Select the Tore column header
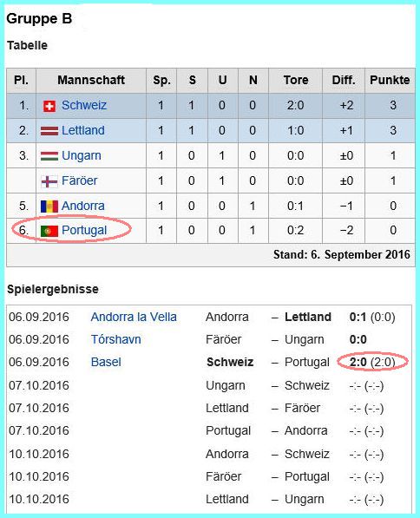This screenshot has height=518, width=420. (x=295, y=81)
